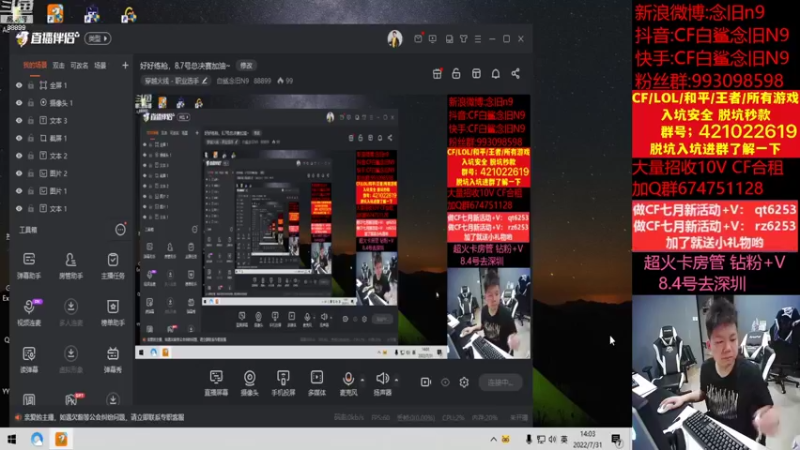Expand microphone options arrow
This screenshot has width=800, height=450.
click(362, 380)
